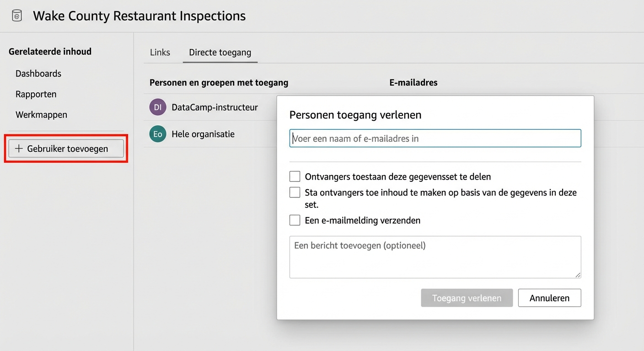Viewport: 644px width, 351px height.
Task: Select the DataCamp-instructeur purple avatar
Action: click(157, 107)
